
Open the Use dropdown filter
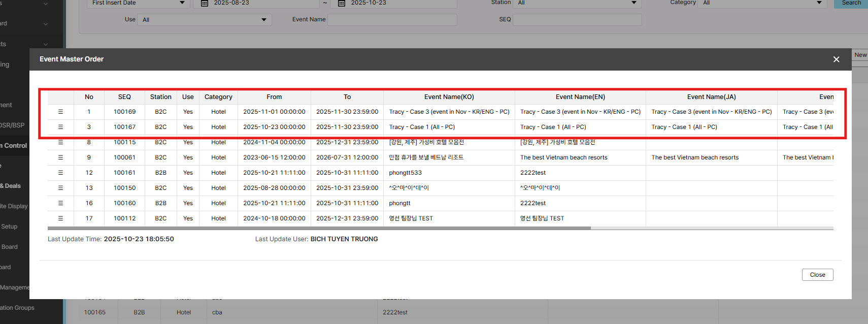(x=205, y=20)
